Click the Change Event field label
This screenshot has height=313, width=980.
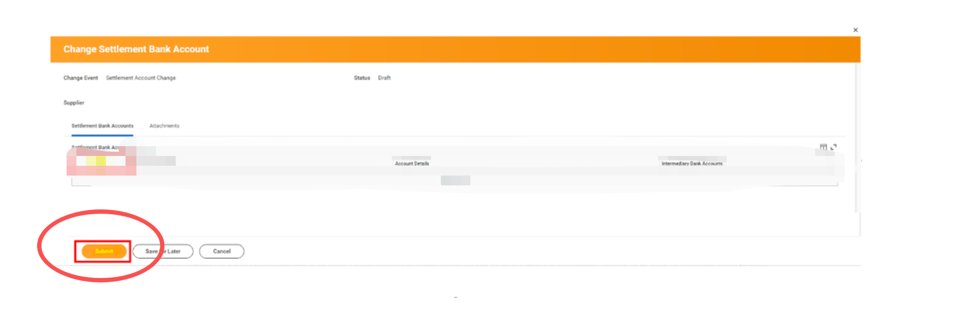pyautogui.click(x=81, y=78)
